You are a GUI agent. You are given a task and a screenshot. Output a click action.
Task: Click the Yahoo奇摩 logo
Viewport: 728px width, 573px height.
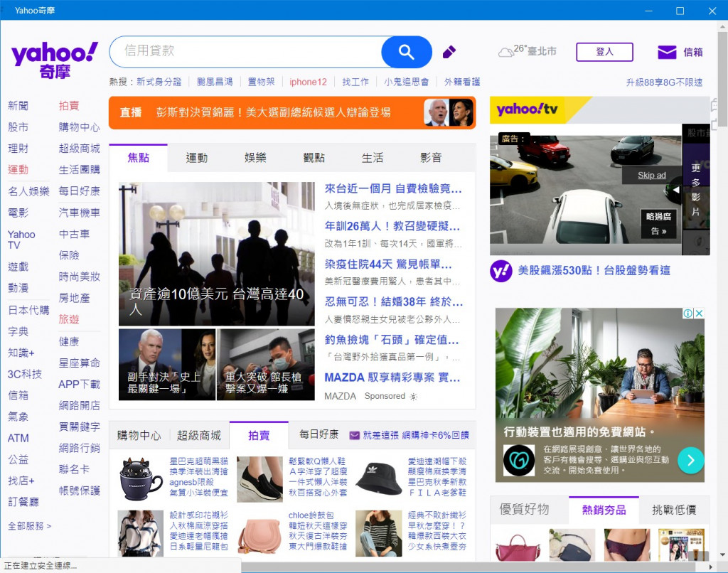click(x=55, y=60)
